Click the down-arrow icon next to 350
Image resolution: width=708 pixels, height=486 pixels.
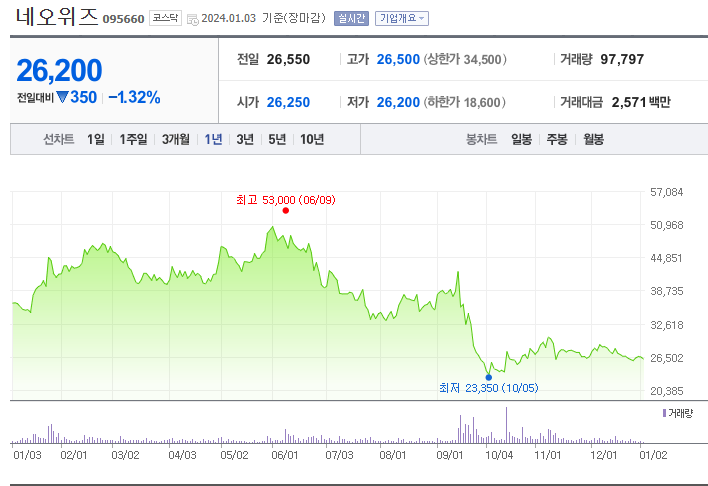[x=62, y=97]
